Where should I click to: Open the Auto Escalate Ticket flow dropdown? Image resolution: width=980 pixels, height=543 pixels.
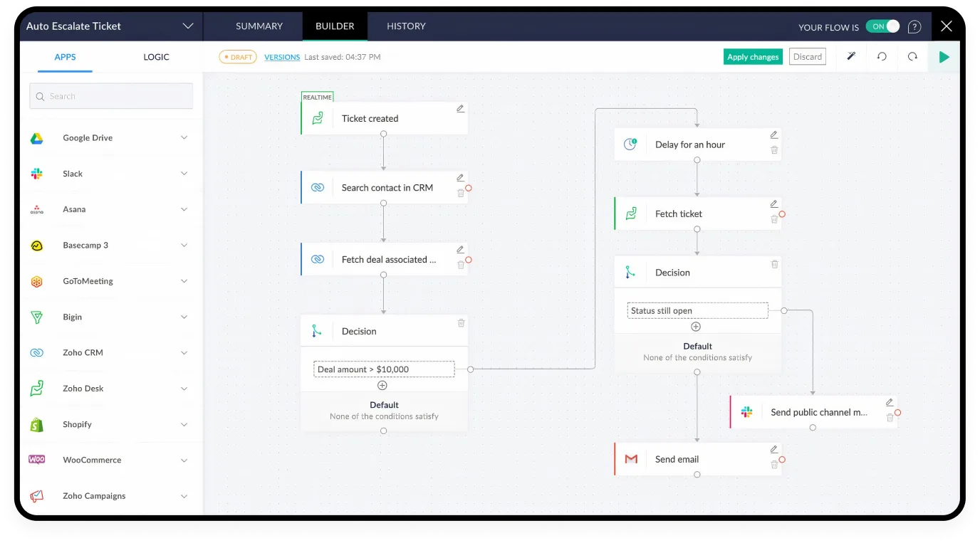tap(187, 26)
